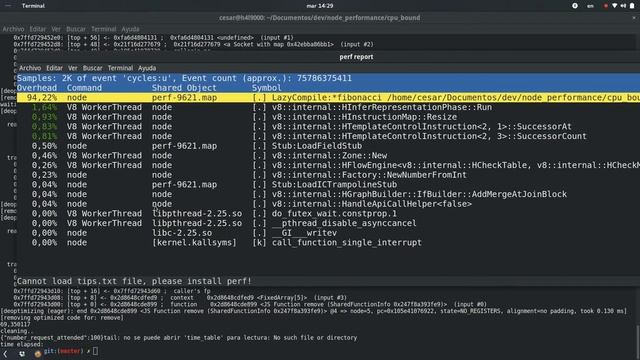Click the Shared Object column header
Image resolution: width=640 pixels, height=360 pixels.
coord(184,88)
